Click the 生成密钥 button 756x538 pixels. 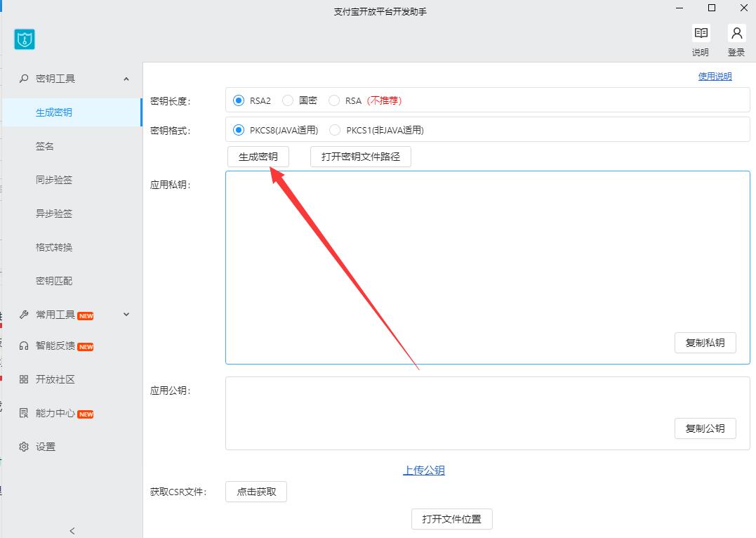pyautogui.click(x=258, y=157)
